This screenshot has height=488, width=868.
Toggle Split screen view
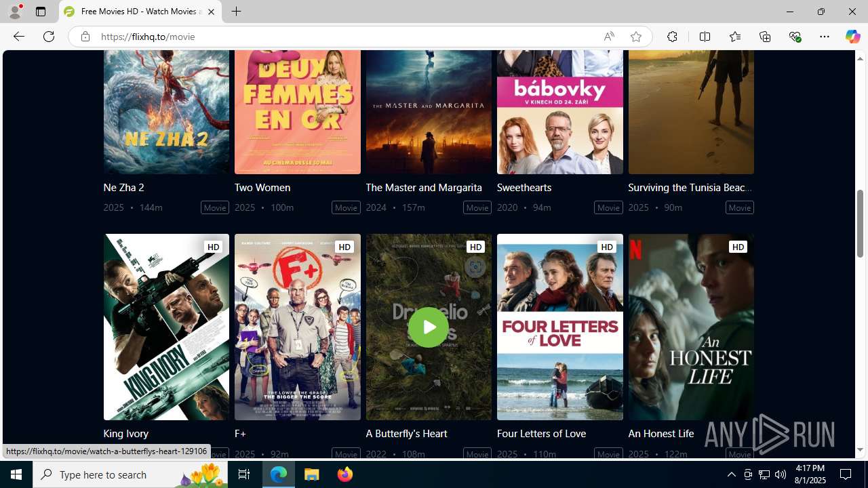pos(705,37)
